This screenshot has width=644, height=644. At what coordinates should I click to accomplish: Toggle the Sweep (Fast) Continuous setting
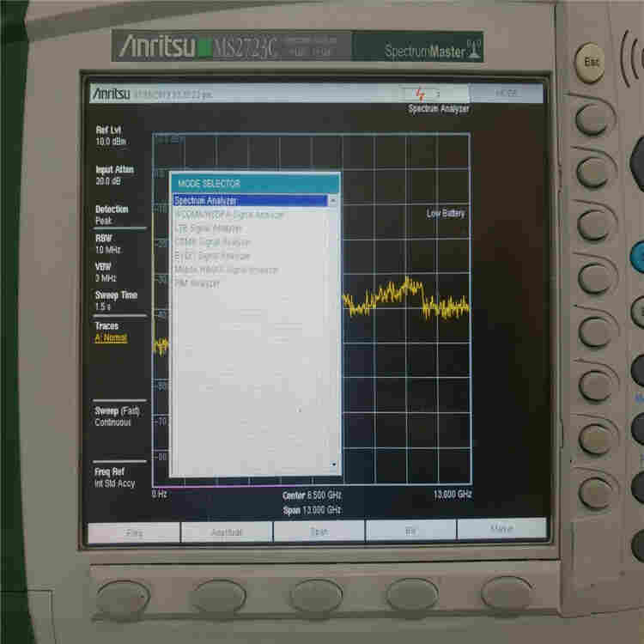(116, 416)
